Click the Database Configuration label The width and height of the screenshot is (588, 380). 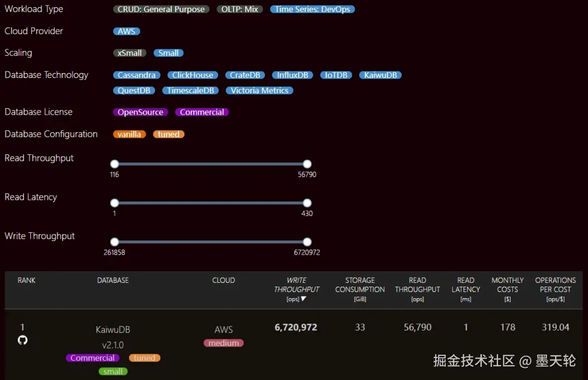click(x=51, y=134)
